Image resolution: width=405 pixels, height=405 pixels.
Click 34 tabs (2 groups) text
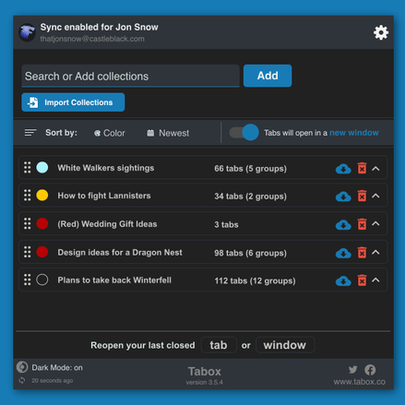pyautogui.click(x=250, y=196)
